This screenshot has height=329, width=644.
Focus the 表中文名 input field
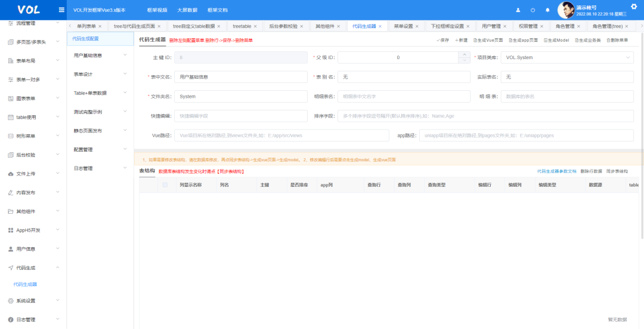(241, 77)
